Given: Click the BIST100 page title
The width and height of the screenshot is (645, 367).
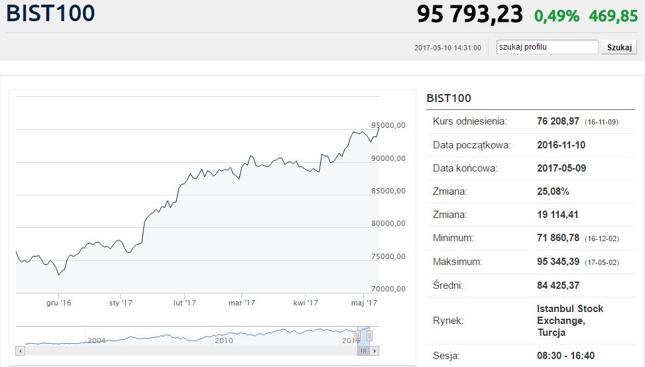Looking at the screenshot, I should (50, 13).
